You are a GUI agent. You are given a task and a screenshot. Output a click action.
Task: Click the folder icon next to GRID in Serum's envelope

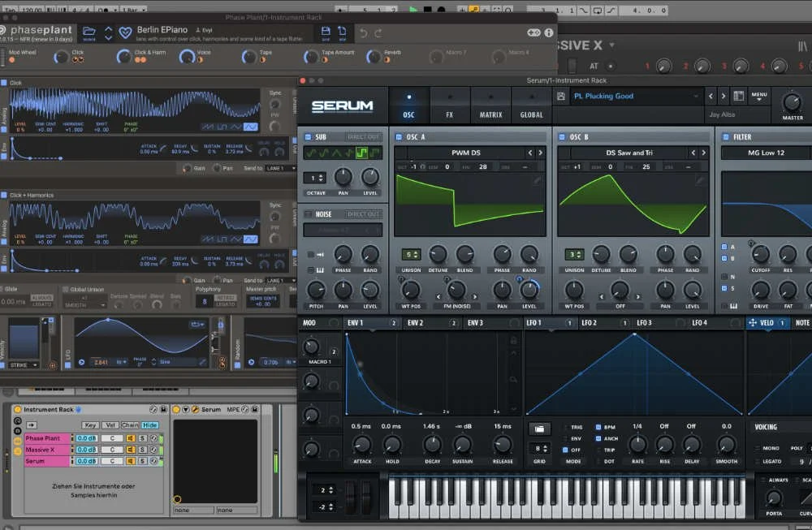click(539, 428)
